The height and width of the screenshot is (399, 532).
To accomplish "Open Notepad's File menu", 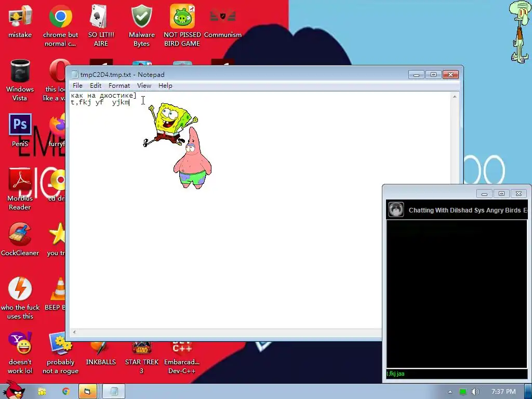I will tap(77, 86).
